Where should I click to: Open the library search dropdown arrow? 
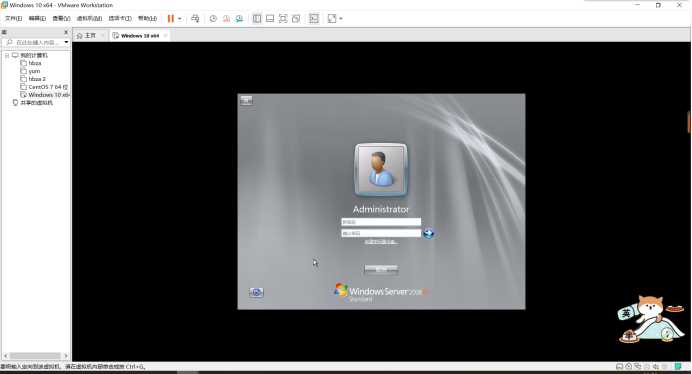(66, 42)
